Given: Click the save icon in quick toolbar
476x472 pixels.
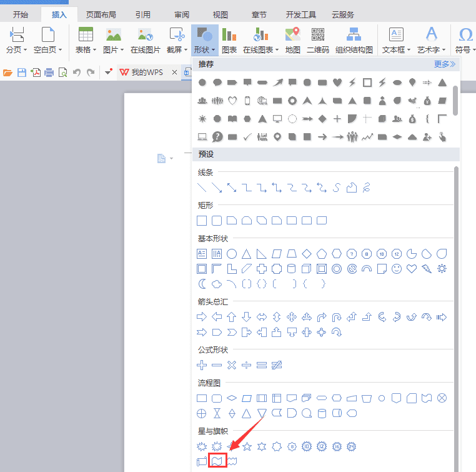Looking at the screenshot, I should [x=22, y=73].
